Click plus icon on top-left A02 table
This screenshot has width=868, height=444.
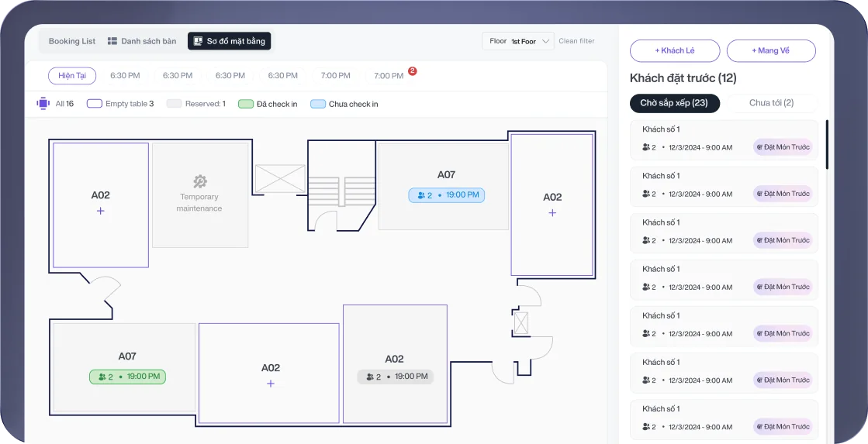[100, 211]
